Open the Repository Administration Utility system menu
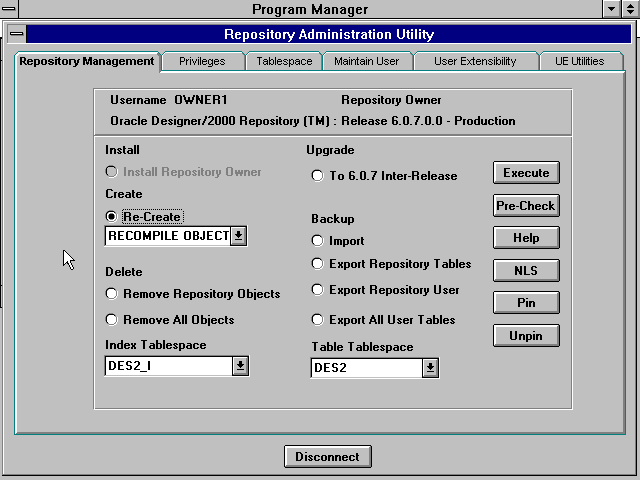 17,34
